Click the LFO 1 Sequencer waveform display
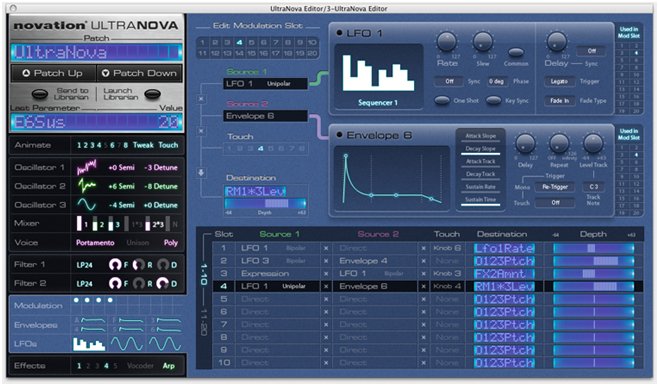Viewport: 659px width, 386px height. click(x=378, y=72)
